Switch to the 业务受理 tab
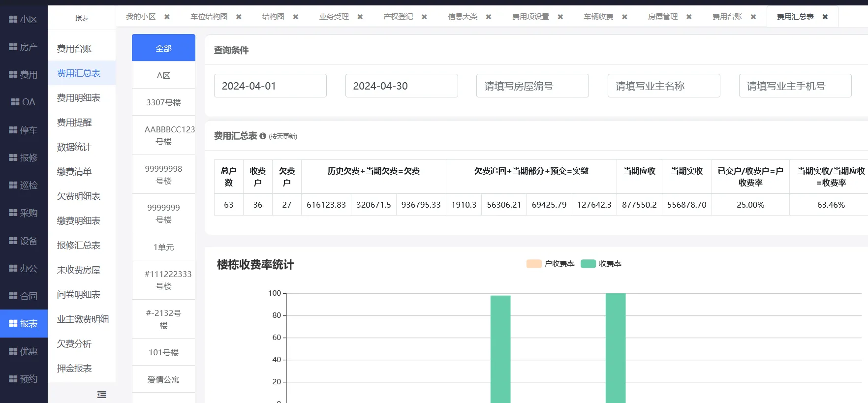Viewport: 868px width, 403px height. point(334,17)
